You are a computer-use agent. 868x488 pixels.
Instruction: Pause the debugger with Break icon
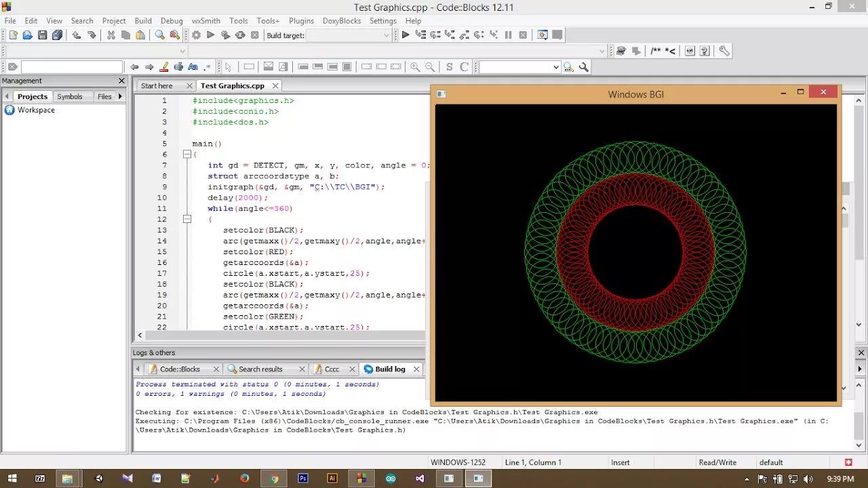point(509,35)
